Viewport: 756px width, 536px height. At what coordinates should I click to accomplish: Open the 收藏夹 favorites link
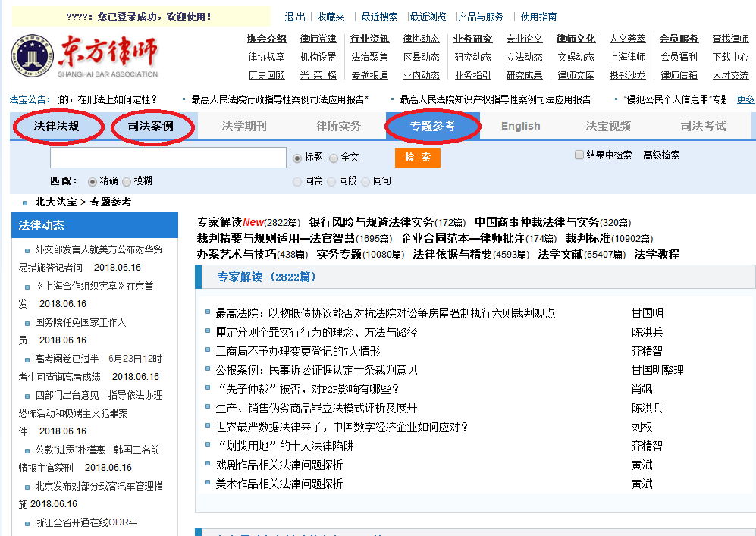click(x=331, y=17)
